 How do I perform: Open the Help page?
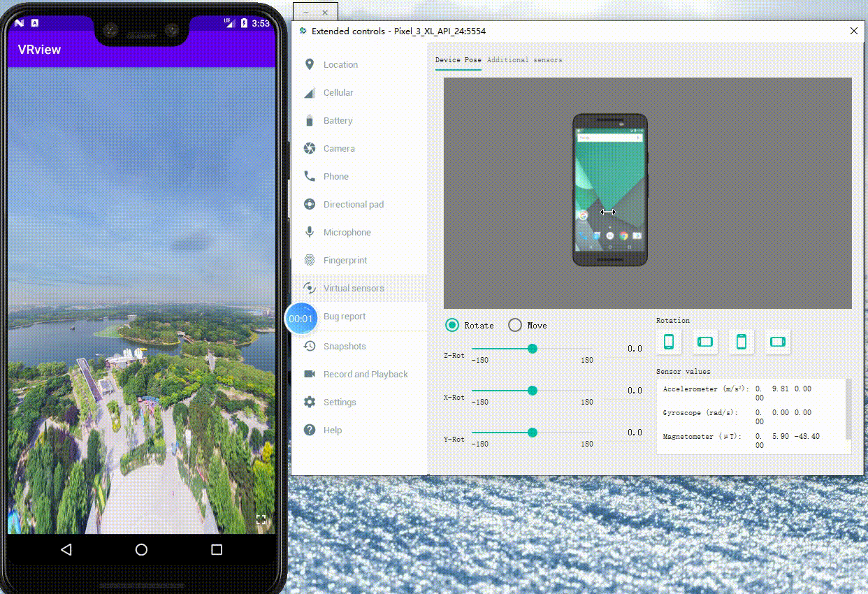[359, 430]
